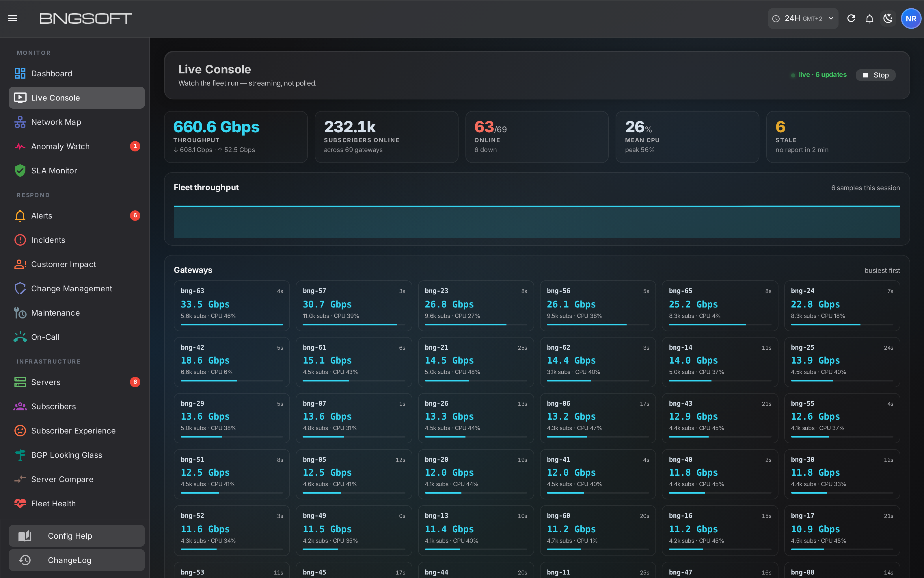
Task: Click the Network Map topology icon
Action: coord(20,122)
